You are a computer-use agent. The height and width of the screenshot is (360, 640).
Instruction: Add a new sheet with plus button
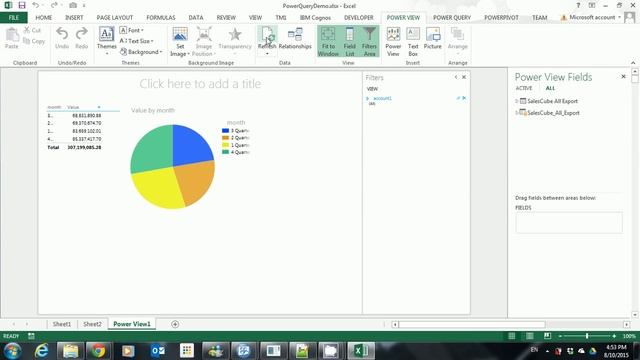pyautogui.click(x=175, y=324)
